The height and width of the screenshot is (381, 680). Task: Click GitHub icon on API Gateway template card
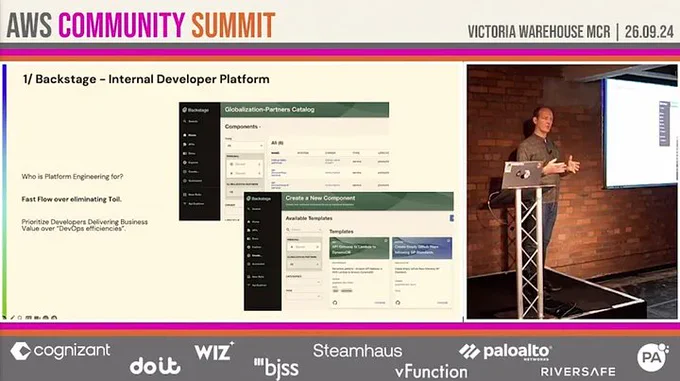click(x=335, y=303)
